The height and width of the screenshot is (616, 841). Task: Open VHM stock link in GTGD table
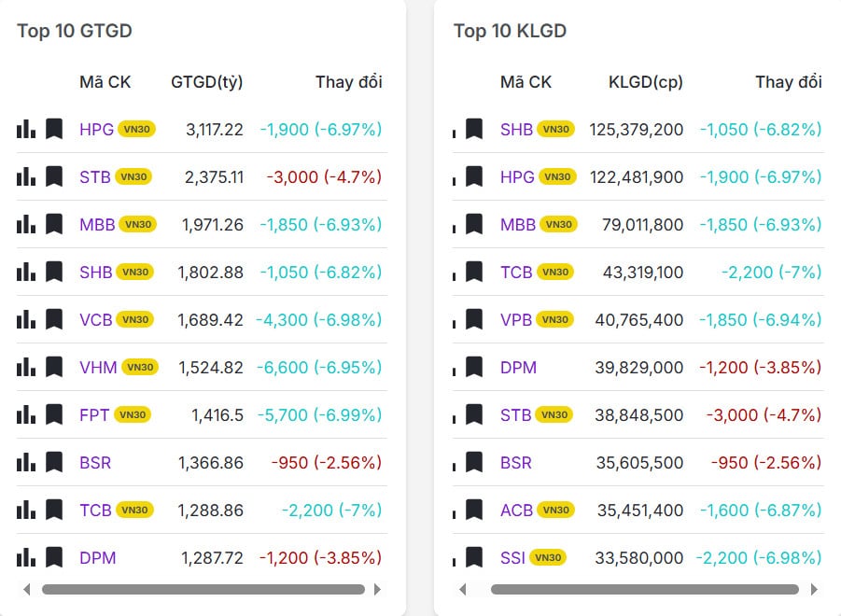tap(98, 367)
